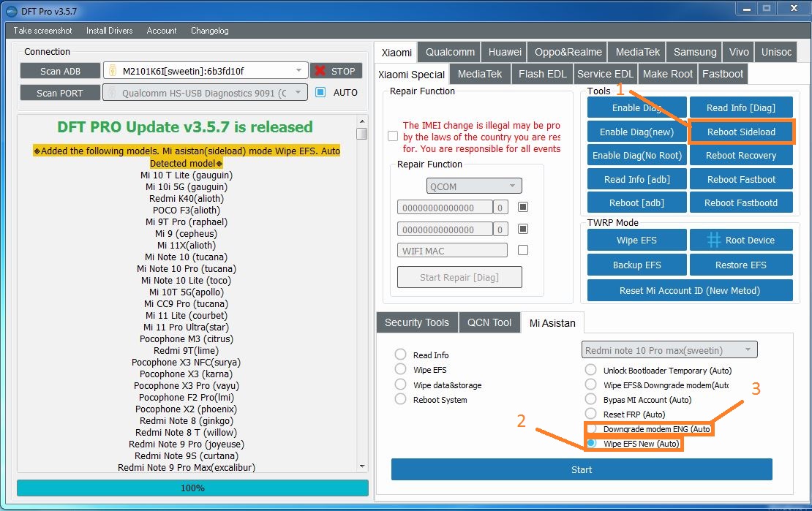Click the Enable Diag(new) button

tap(636, 132)
